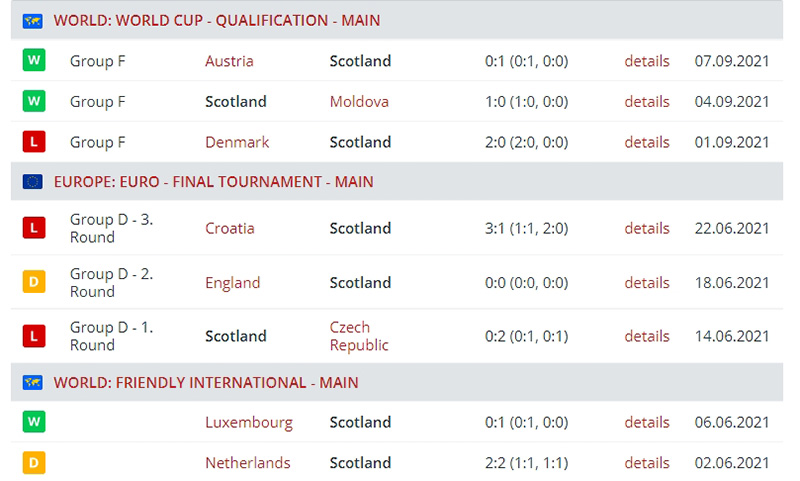800x481 pixels.
Task: Click the world map icon beside World Cup Qualification
Action: [x=33, y=21]
